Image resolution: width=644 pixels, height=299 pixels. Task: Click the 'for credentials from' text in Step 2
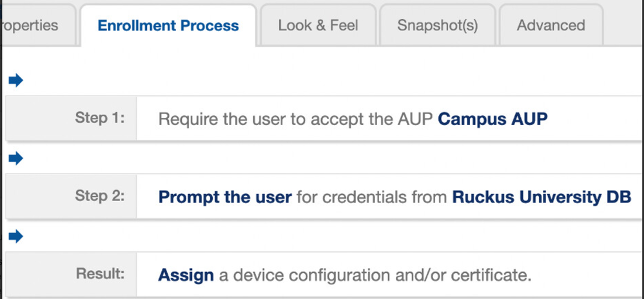pyautogui.click(x=372, y=197)
